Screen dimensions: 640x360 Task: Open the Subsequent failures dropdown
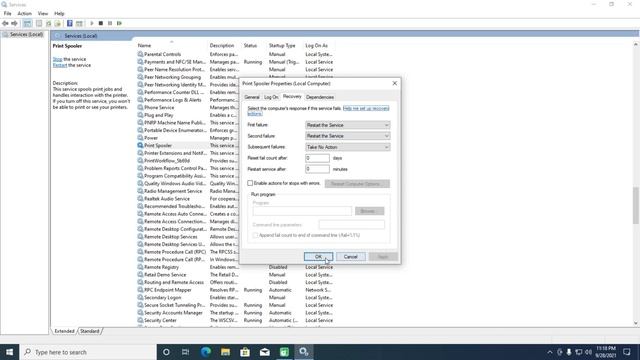(x=347, y=147)
